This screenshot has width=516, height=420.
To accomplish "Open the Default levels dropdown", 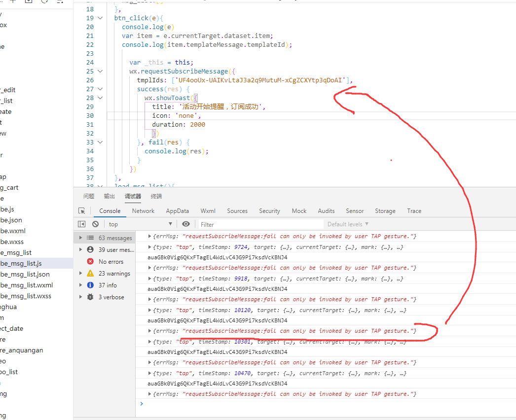I will point(348,224).
